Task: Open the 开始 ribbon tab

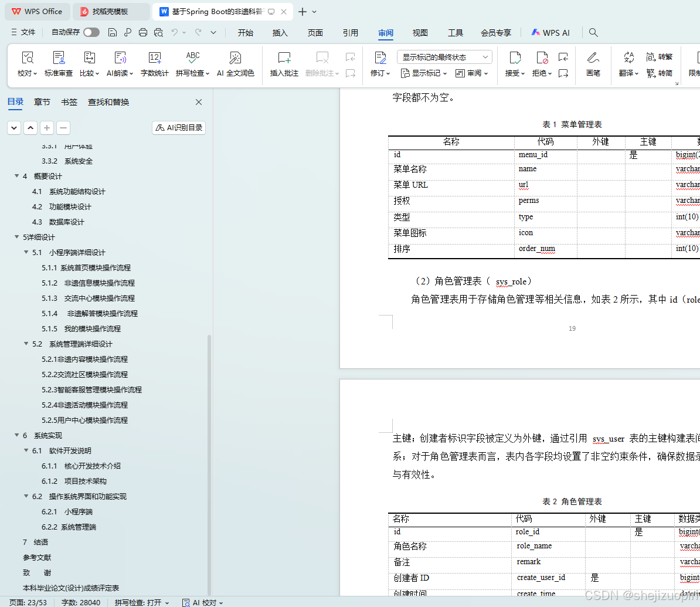Action: pyautogui.click(x=246, y=33)
